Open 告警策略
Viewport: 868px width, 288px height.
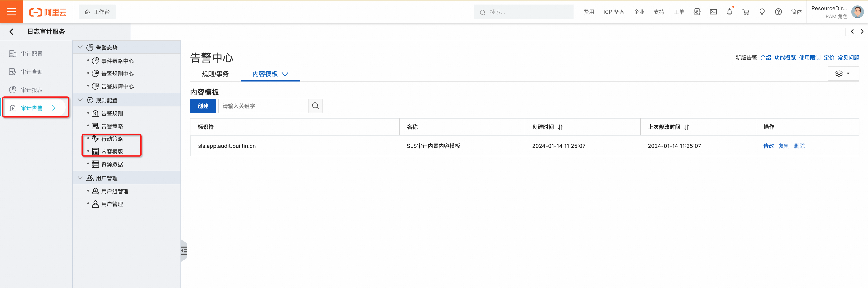click(x=112, y=126)
